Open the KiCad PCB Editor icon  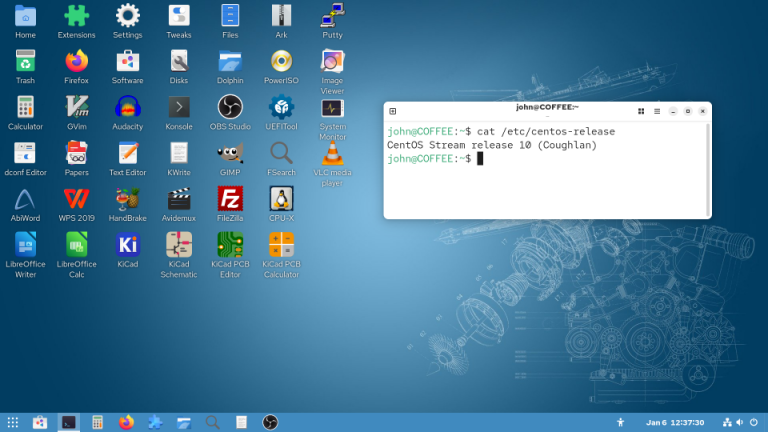(x=230, y=245)
